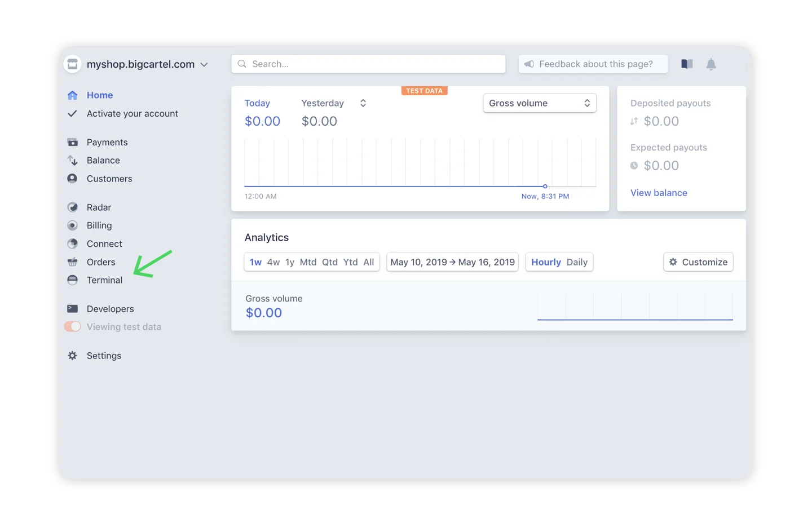Click the current-time marker on chart
This screenshot has height=514, width=812.
point(545,186)
